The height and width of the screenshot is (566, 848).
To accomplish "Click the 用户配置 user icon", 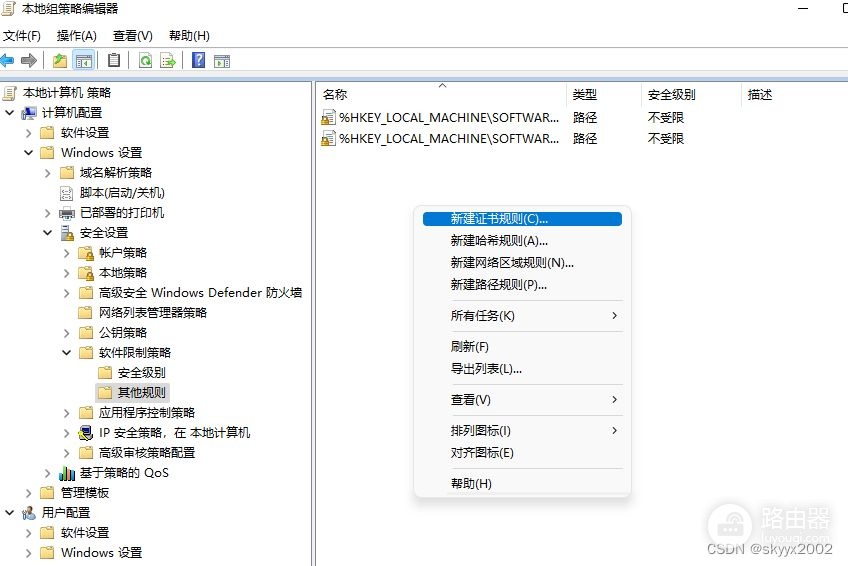I will pos(29,513).
